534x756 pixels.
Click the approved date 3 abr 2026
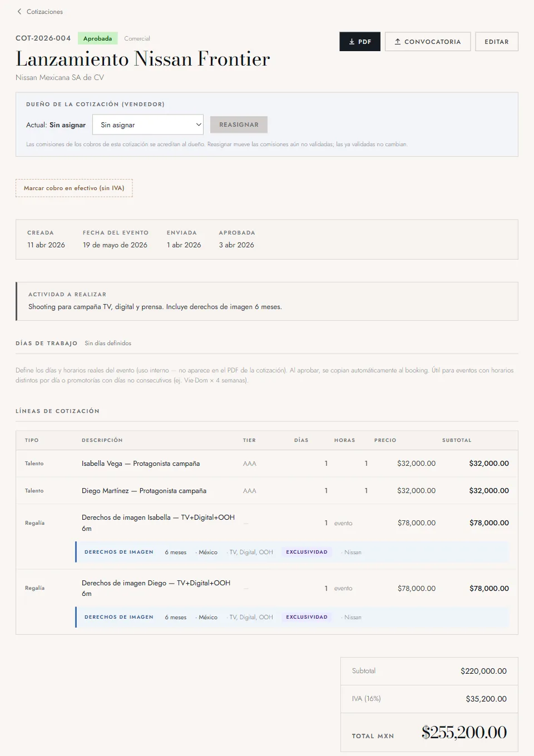236,245
